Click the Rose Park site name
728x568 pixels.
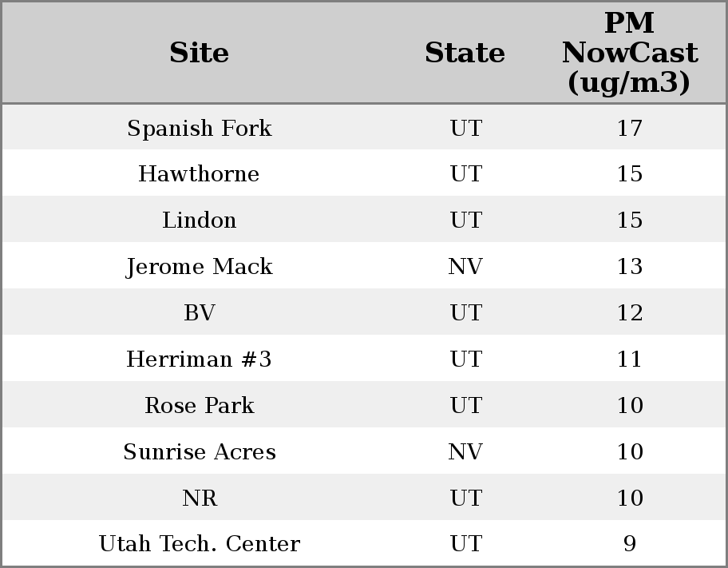coord(199,406)
